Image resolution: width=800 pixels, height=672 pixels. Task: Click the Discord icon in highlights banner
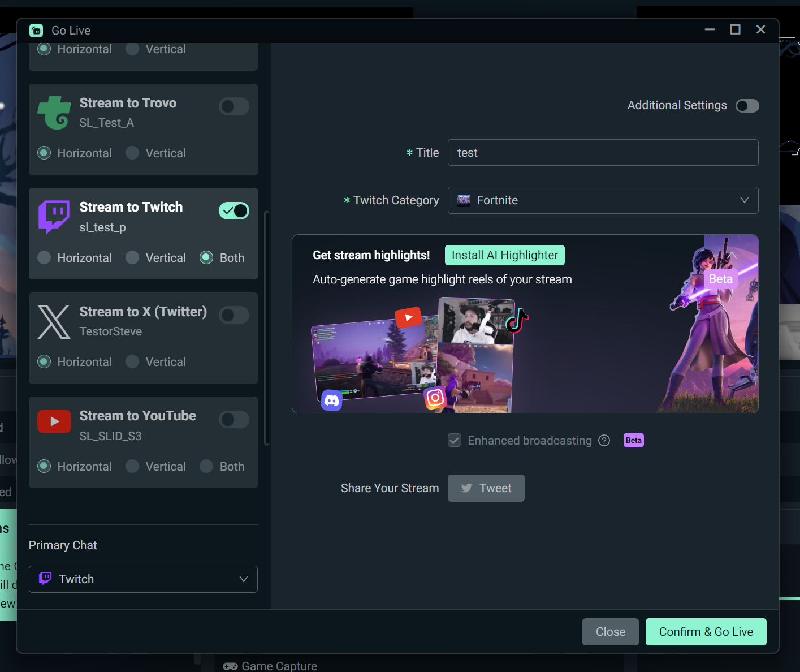pos(331,400)
